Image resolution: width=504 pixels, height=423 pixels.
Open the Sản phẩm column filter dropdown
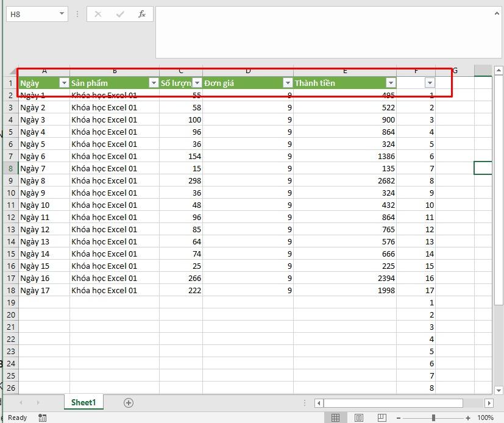(x=154, y=82)
